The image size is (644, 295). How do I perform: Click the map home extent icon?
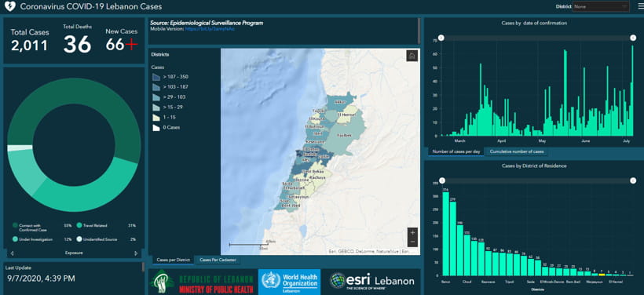tap(412, 56)
